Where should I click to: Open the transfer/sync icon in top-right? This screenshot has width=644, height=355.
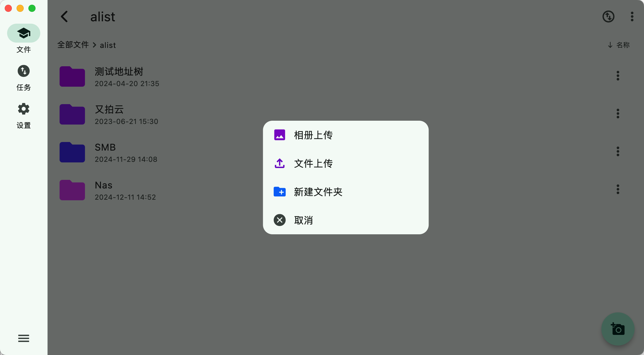(608, 17)
